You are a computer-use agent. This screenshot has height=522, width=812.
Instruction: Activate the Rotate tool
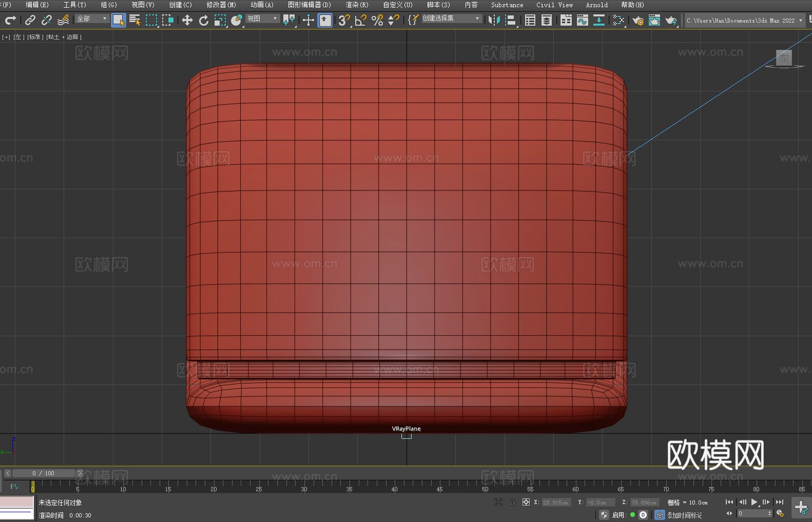point(204,20)
